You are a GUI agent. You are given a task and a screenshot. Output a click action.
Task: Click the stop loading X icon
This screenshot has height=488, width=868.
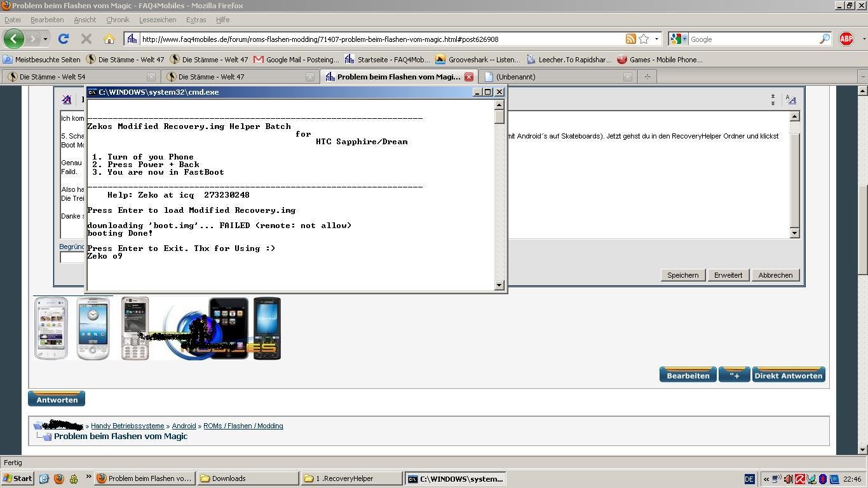click(86, 39)
